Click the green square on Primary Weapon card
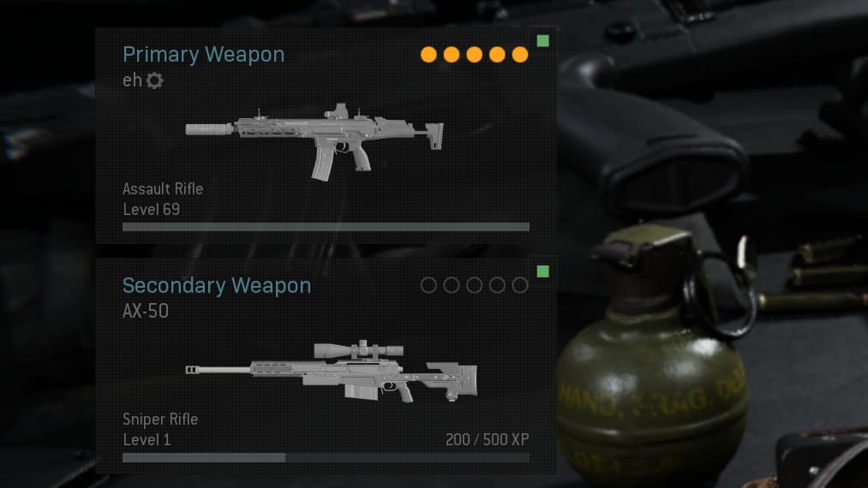This screenshot has width=868, height=488. [543, 41]
